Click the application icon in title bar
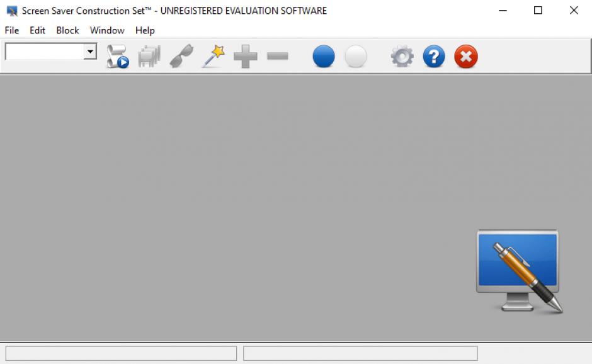Screen dimensions: 592x364 pos(12,11)
